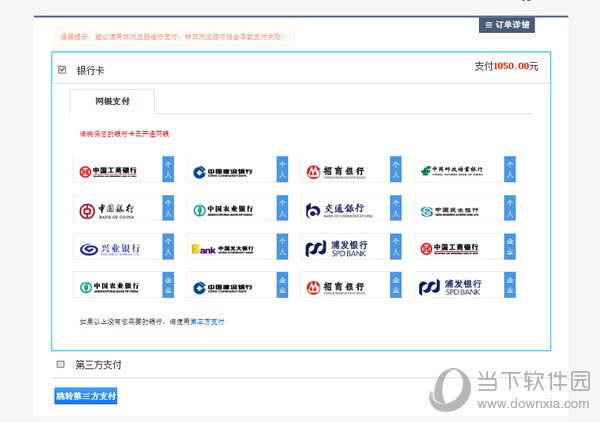The width and height of the screenshot is (600, 422).
Task: Switch to the 网银支付 tab
Action: point(112,101)
